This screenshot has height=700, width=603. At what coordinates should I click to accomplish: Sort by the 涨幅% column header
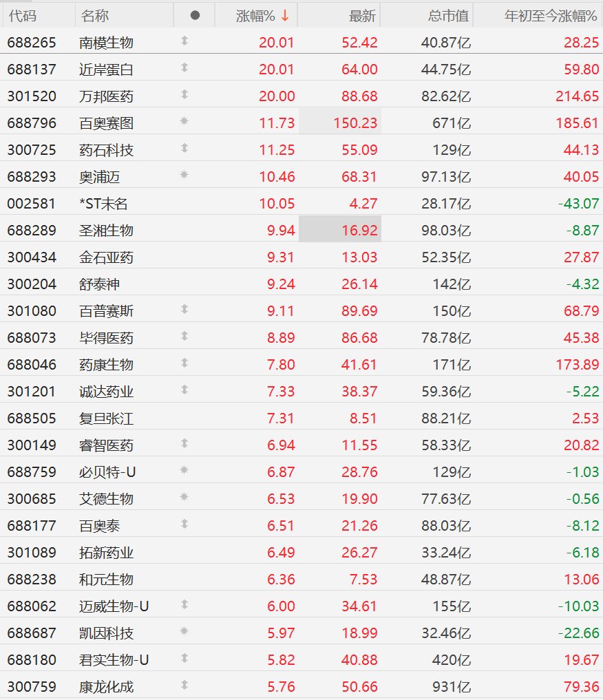coord(262,16)
